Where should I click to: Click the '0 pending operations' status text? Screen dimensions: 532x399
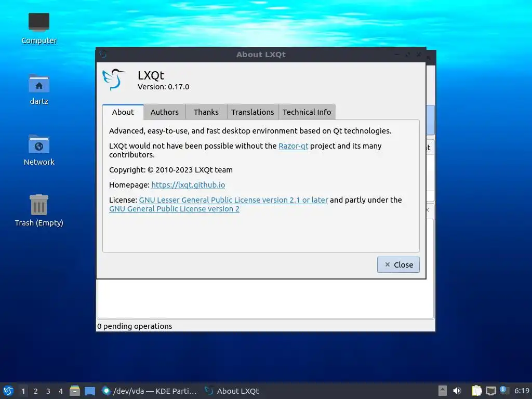(x=135, y=326)
